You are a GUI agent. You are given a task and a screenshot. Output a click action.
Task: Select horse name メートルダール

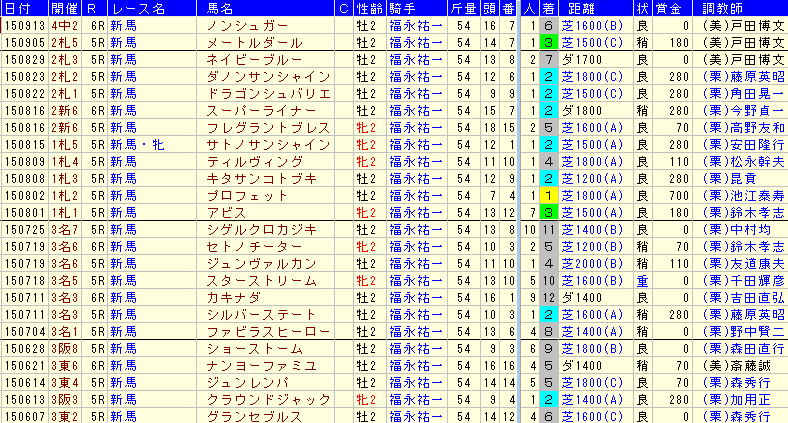point(254,43)
